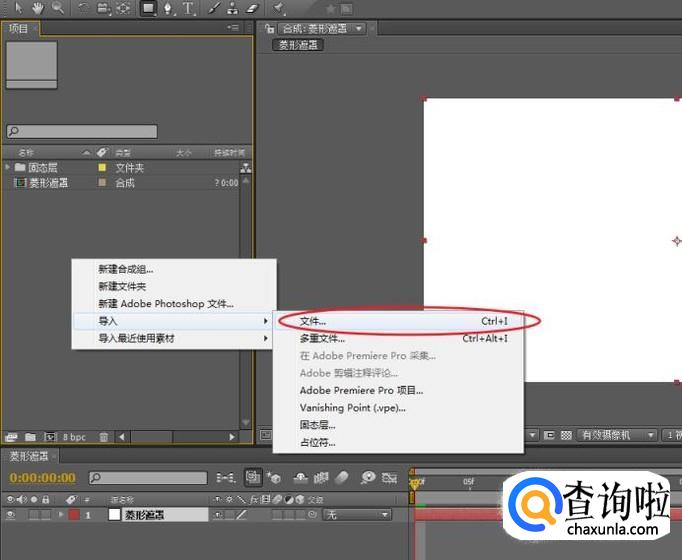
Task: Select the Zoom magnifier tool
Action: [x=58, y=8]
